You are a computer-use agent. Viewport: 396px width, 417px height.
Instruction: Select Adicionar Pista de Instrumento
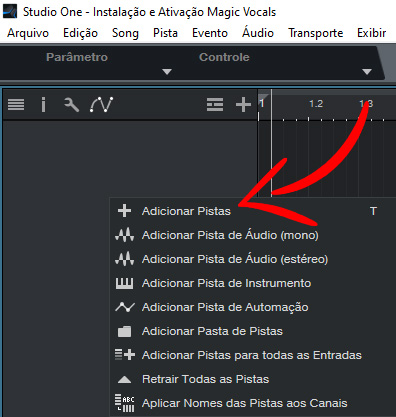click(x=253, y=283)
